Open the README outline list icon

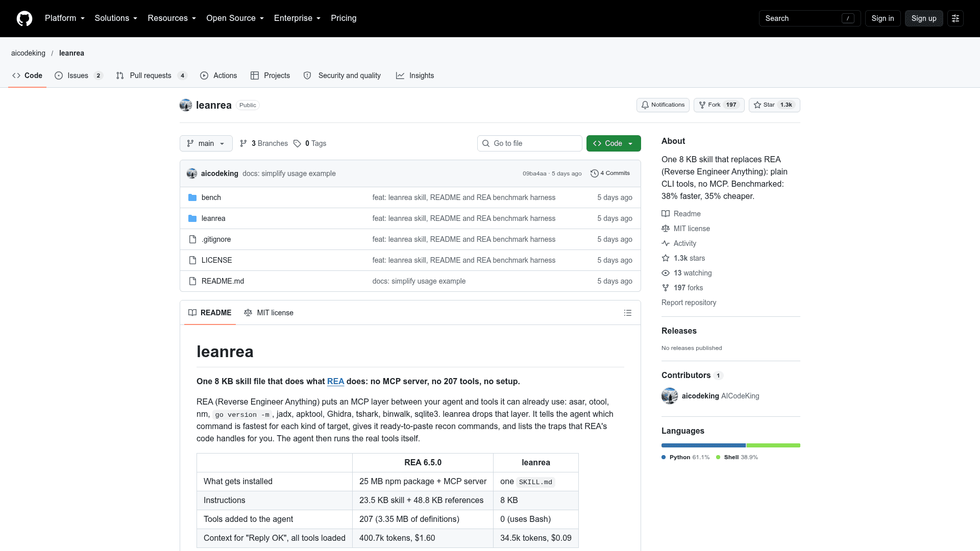(x=628, y=313)
